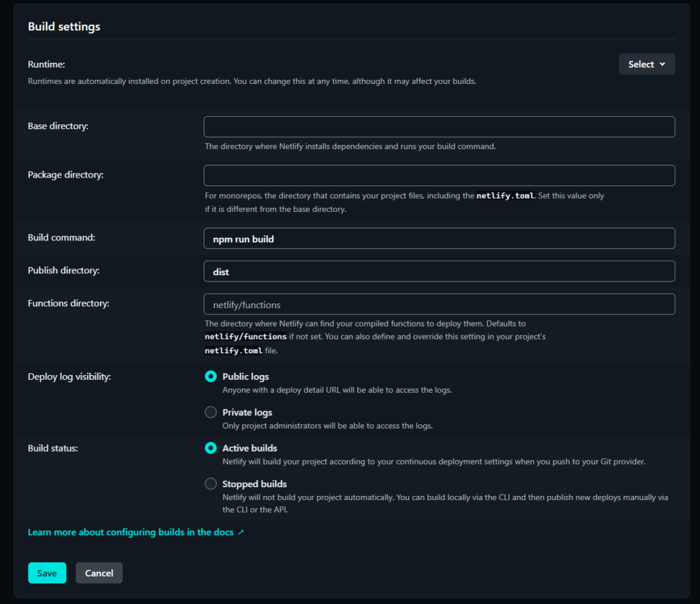Viewport: 700px width, 604px height.
Task: Open the Runtime Select dropdown
Action: (x=645, y=64)
